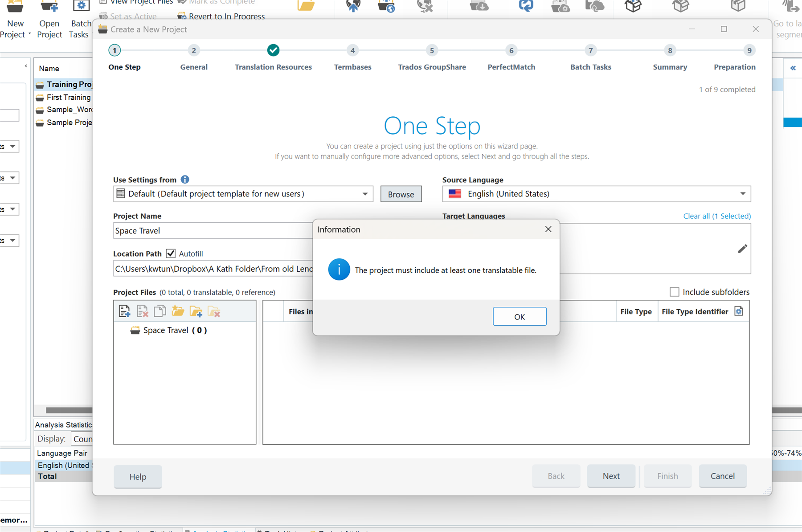Go to wizard step 4 Termbases
Viewport: 802px width, 532px height.
[x=352, y=50]
